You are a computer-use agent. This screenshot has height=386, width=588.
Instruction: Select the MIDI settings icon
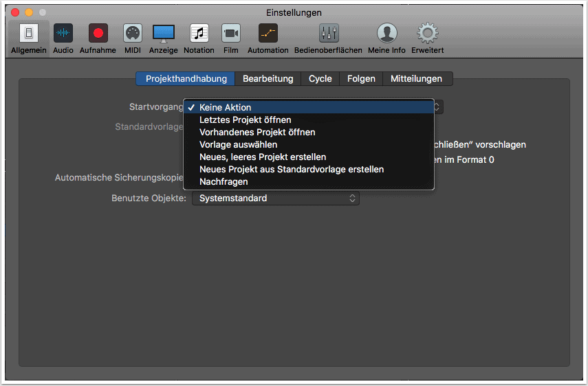tap(133, 38)
